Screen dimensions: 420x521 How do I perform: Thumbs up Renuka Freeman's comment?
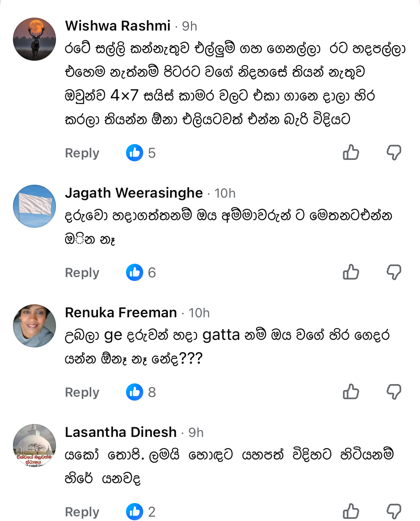[x=351, y=392]
